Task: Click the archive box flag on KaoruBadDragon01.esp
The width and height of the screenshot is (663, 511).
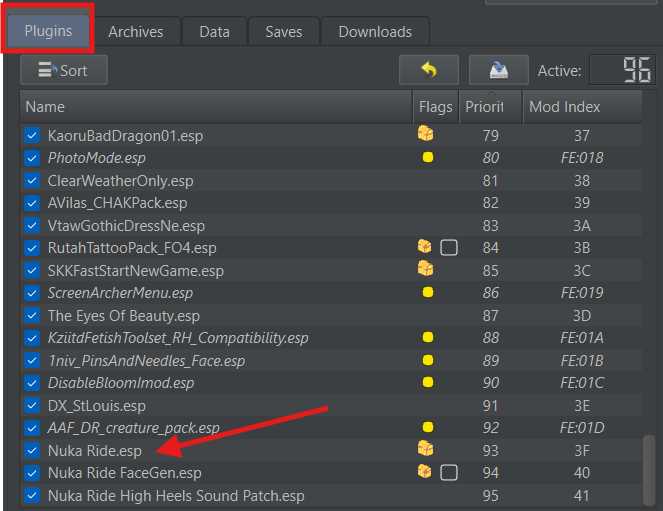Action: [425, 134]
